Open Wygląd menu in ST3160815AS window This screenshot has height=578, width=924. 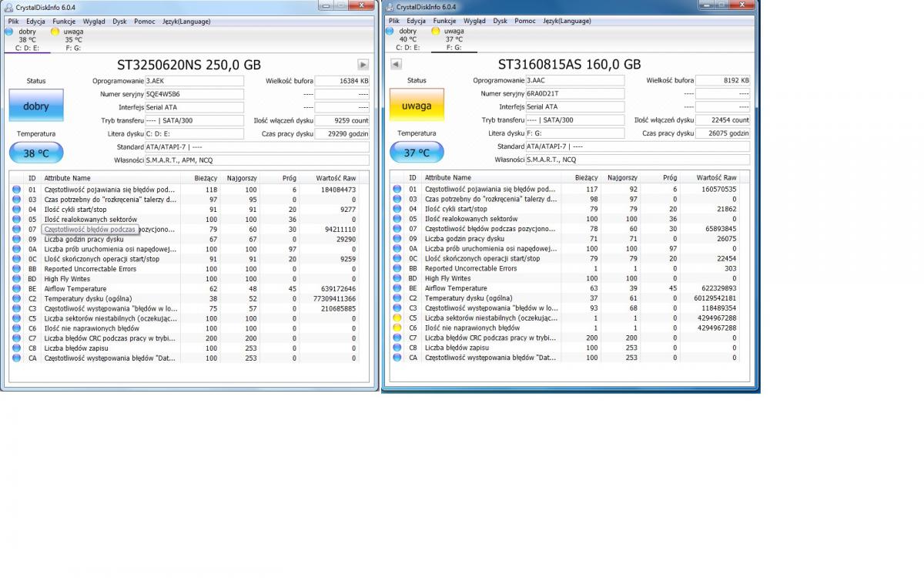point(475,21)
